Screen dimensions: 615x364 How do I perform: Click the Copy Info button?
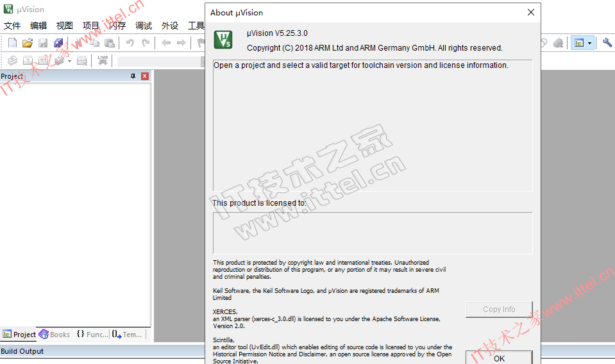[x=499, y=310]
